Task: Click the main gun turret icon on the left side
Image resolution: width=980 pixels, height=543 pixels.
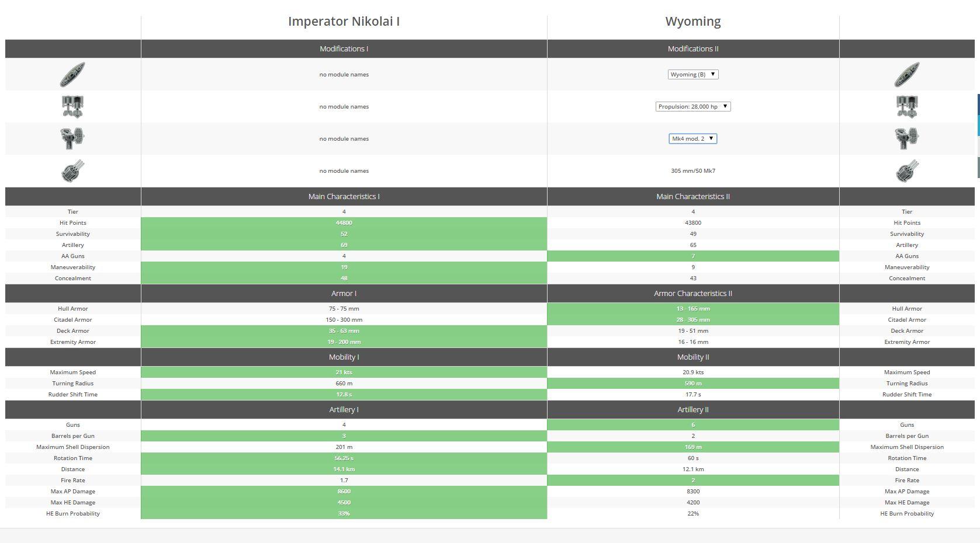Action: pyautogui.click(x=72, y=170)
